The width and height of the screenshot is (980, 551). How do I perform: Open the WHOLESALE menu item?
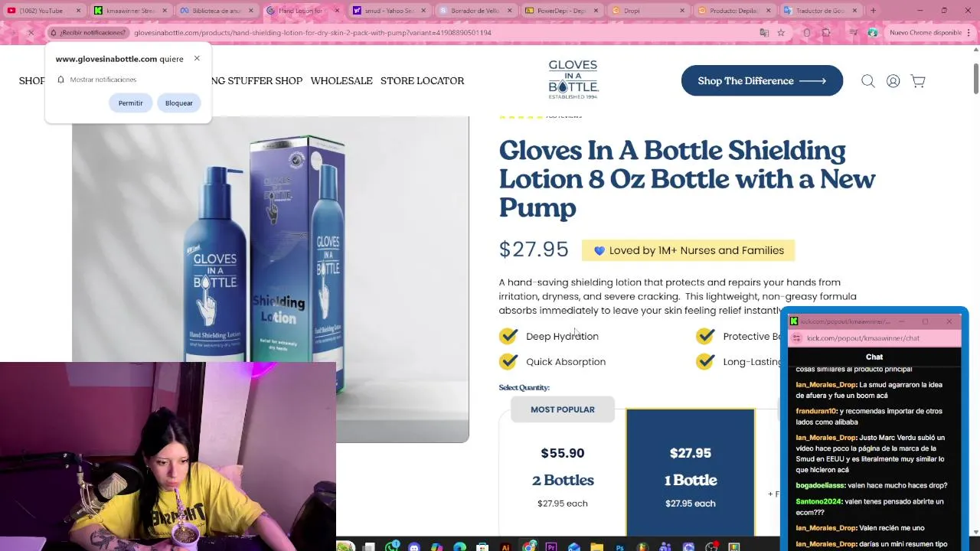(x=341, y=81)
